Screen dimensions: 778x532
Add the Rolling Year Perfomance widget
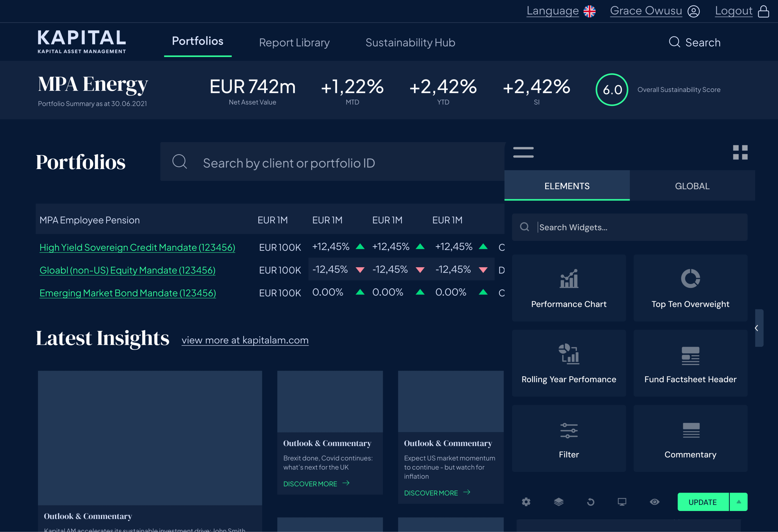(x=569, y=363)
